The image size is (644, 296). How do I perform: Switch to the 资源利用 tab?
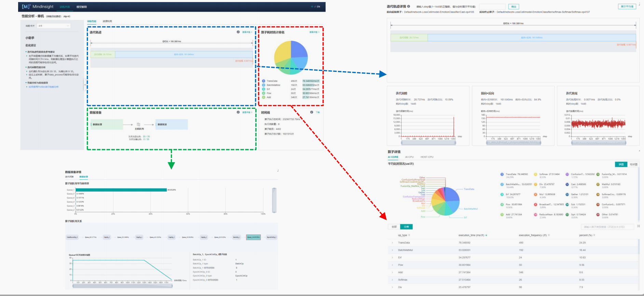107,21
